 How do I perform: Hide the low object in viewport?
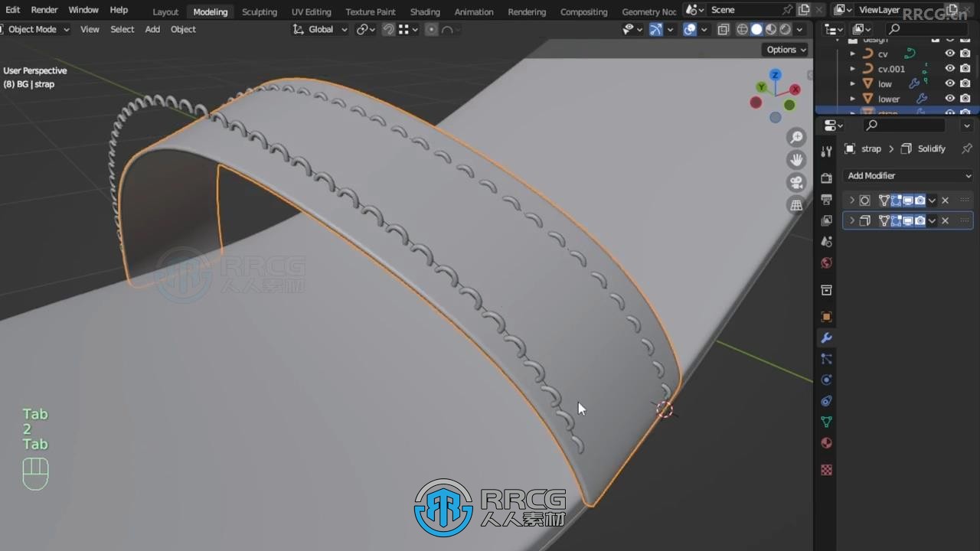(x=949, y=83)
